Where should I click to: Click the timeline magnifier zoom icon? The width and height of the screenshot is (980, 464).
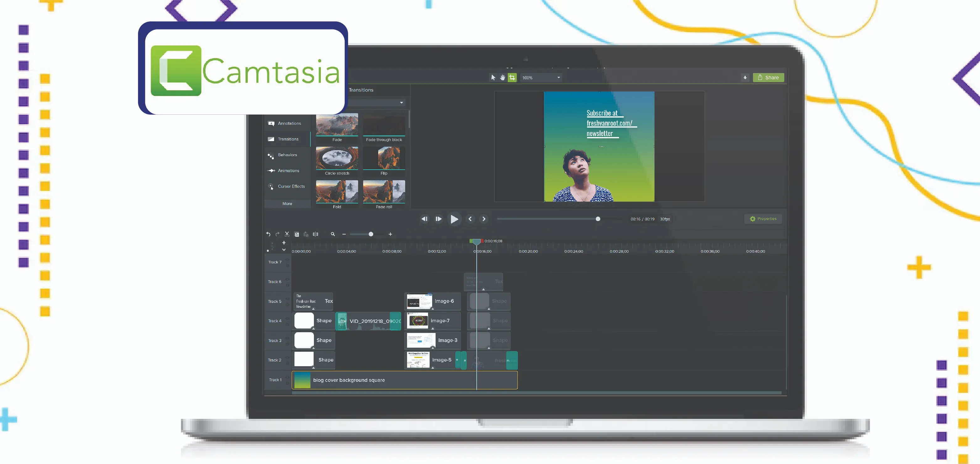[x=333, y=234]
